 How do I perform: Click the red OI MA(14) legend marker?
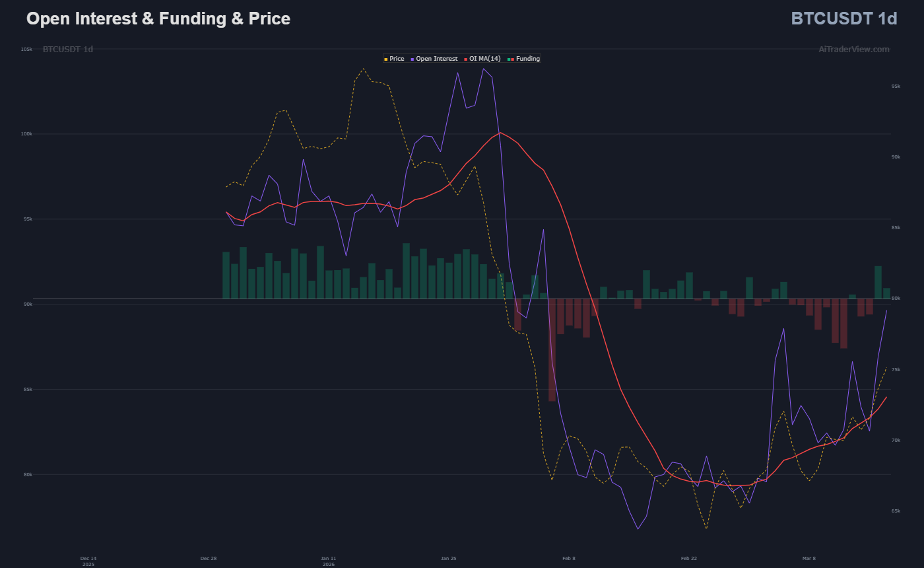tap(466, 59)
